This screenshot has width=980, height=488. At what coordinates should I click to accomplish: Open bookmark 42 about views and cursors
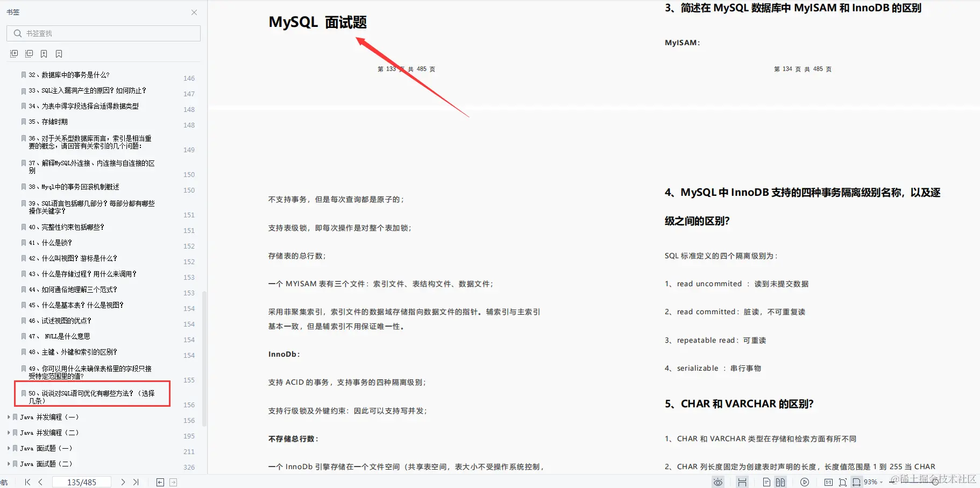[x=73, y=259]
